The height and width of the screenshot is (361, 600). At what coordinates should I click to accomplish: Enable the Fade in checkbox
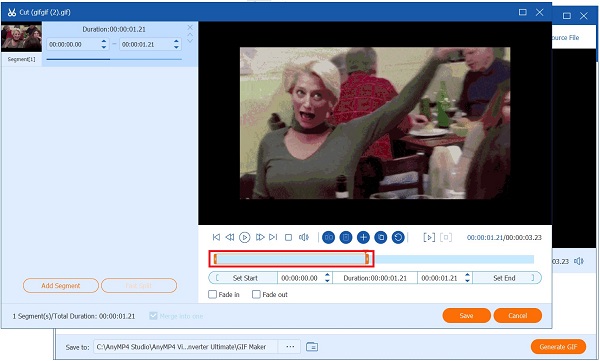(x=212, y=294)
